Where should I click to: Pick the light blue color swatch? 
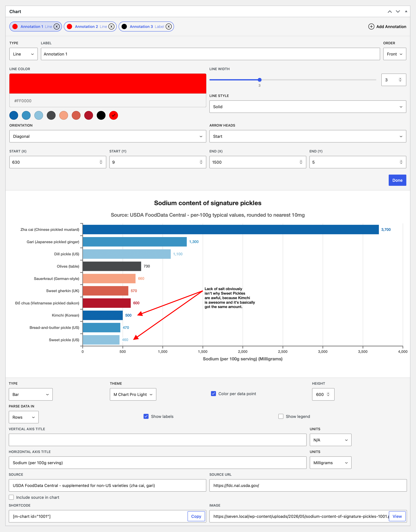[x=39, y=115]
